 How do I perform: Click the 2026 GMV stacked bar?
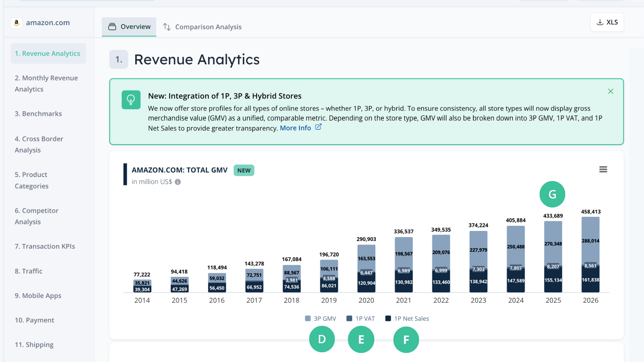coord(590,255)
